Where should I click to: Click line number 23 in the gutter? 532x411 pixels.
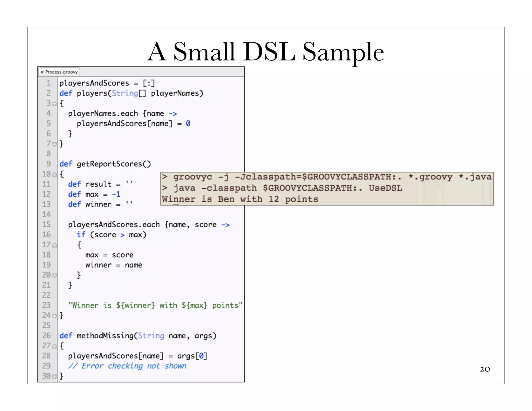tap(46, 305)
